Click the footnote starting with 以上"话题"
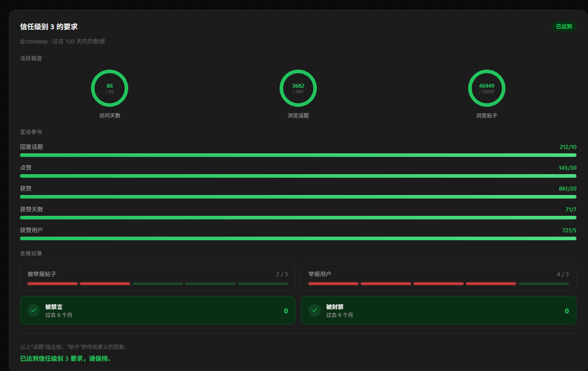Screen dimensions: 588x371 click(75, 347)
